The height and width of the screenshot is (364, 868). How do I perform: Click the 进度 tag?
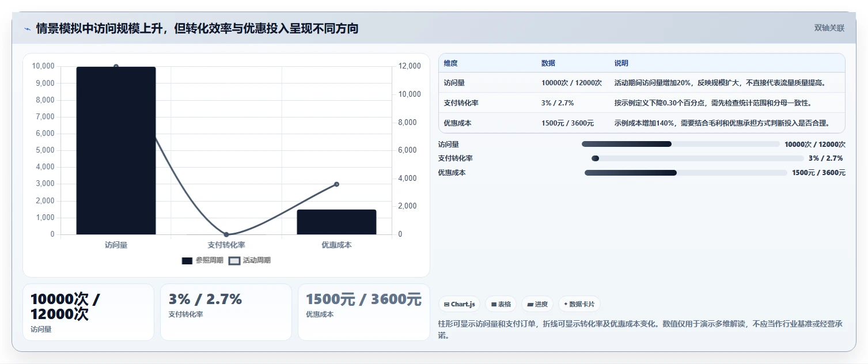[537, 304]
